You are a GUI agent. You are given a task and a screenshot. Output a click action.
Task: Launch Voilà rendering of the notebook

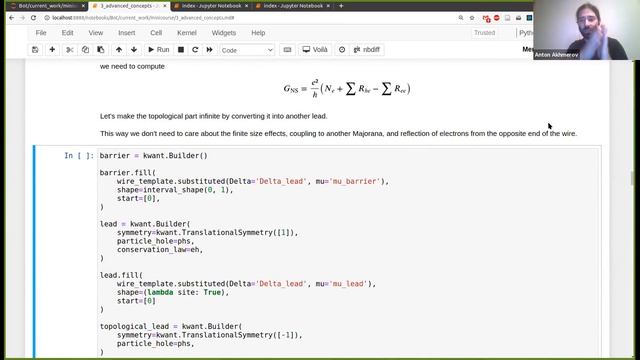click(315, 50)
